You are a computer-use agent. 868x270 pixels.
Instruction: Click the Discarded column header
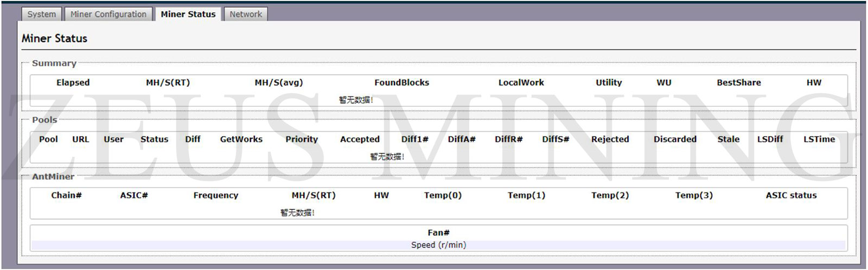(675, 139)
